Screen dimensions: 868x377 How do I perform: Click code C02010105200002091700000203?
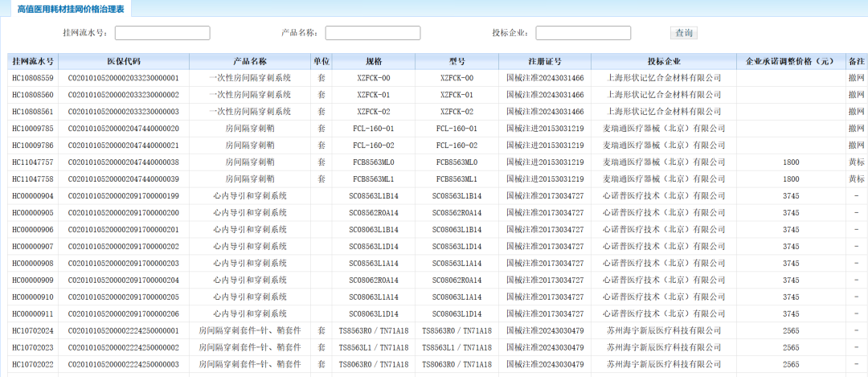(124, 264)
